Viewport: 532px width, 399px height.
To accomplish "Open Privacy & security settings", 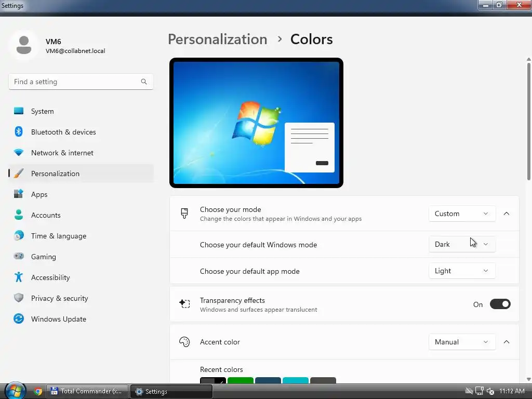I will click(x=81, y=298).
